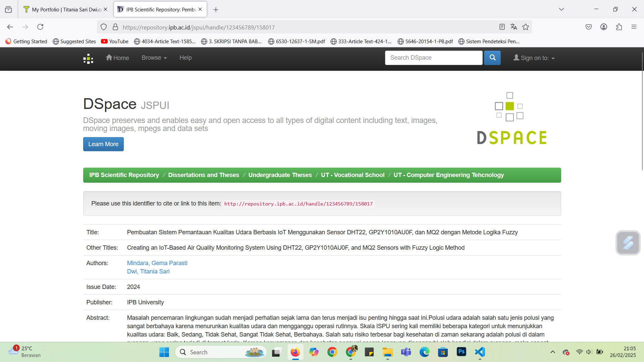Open the extensions puzzle icon
The image size is (644, 362).
click(619, 27)
